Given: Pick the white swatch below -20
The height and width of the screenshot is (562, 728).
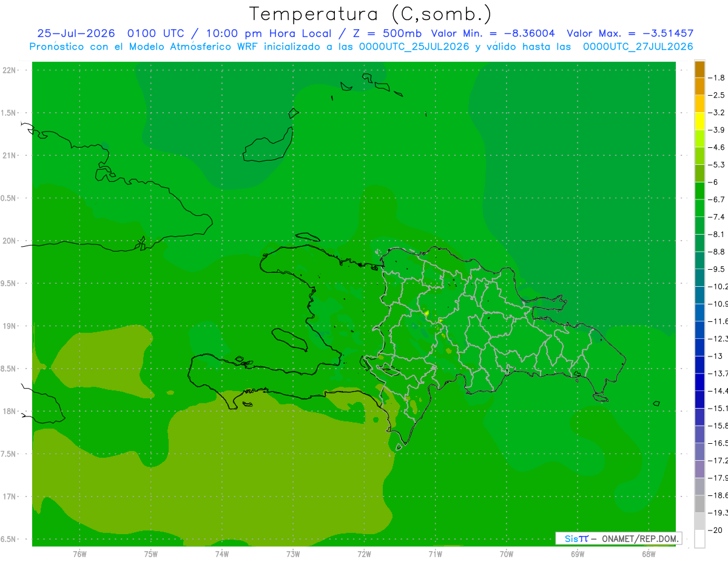Looking at the screenshot, I should point(699,539).
